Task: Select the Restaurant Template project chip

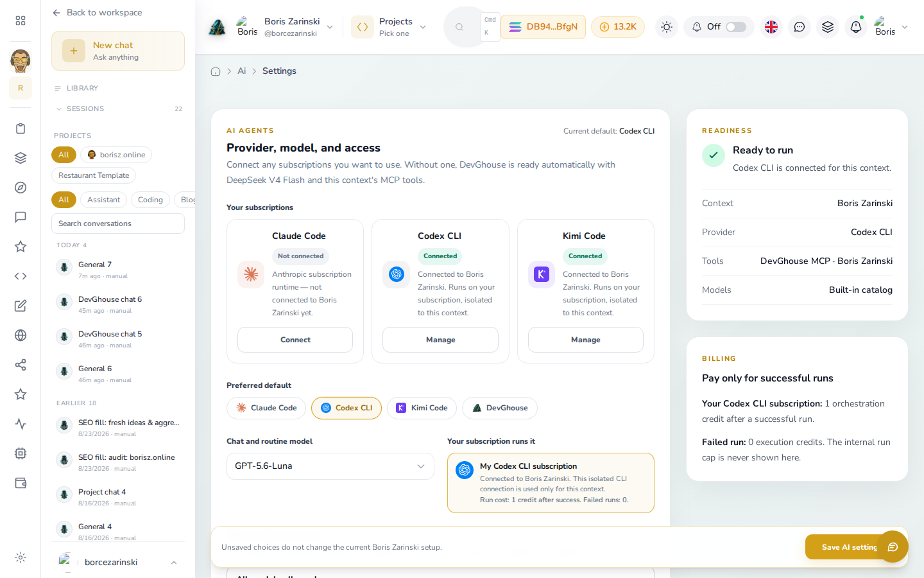Action: click(x=94, y=175)
